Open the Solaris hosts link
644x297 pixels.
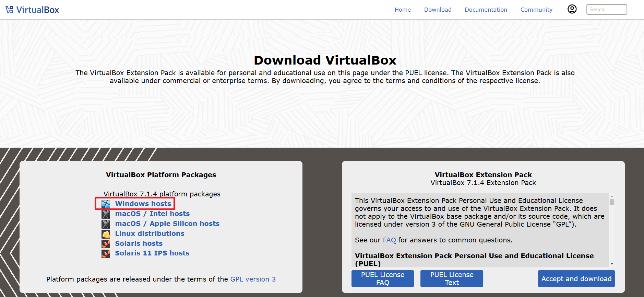(139, 243)
